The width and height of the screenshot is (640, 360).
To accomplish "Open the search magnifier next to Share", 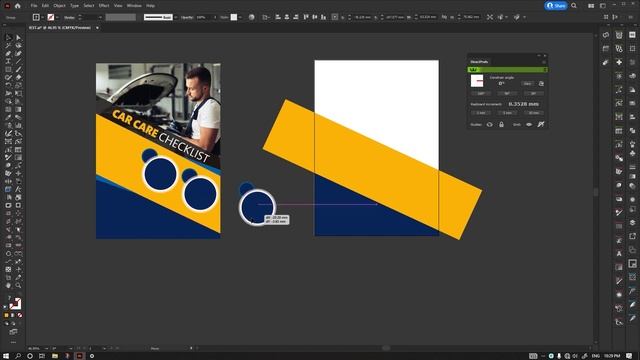I will (x=574, y=6).
